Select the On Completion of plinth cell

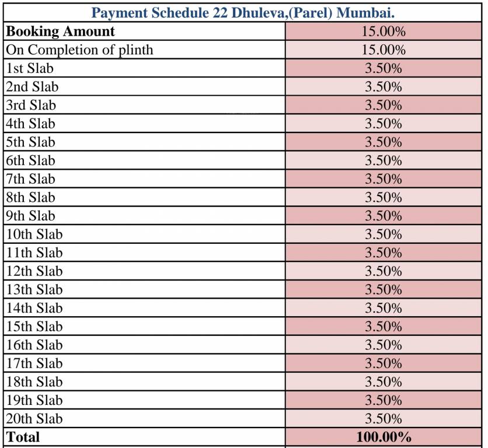point(79,50)
